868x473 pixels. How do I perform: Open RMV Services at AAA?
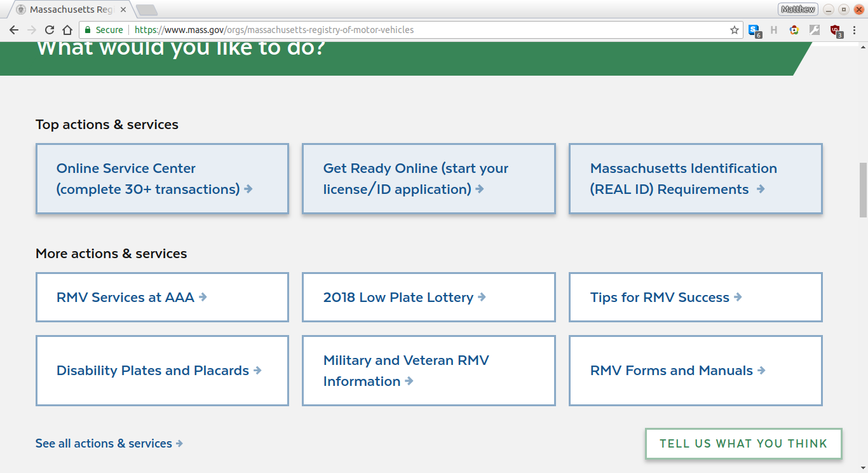(162, 298)
